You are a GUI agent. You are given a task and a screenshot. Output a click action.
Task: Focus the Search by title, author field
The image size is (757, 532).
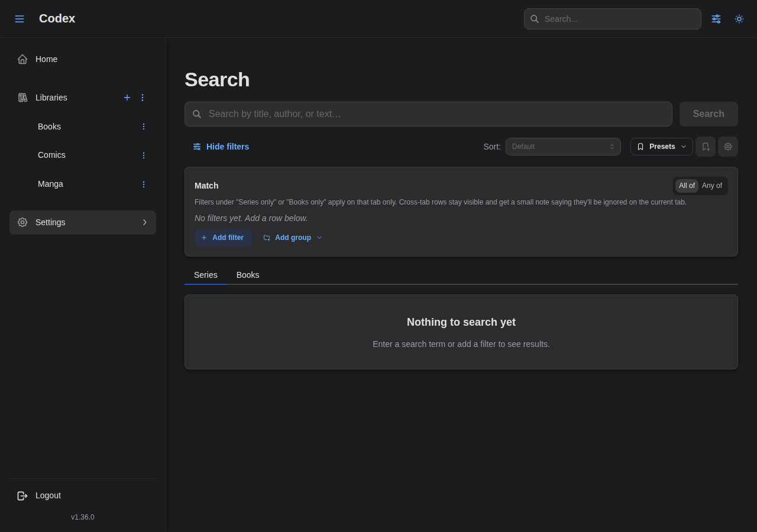[x=428, y=114]
